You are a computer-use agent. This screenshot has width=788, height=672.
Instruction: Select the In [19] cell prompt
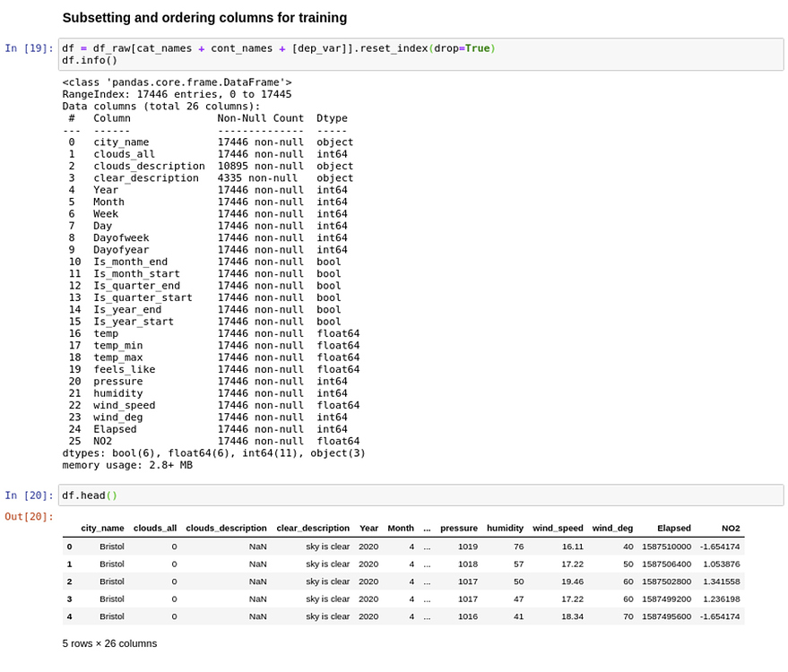(29, 48)
